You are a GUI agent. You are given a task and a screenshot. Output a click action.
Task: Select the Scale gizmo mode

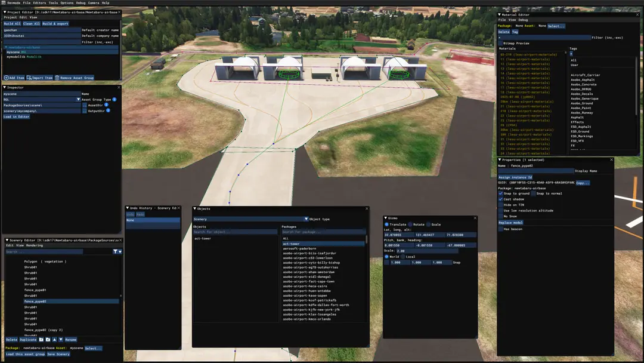pos(428,224)
